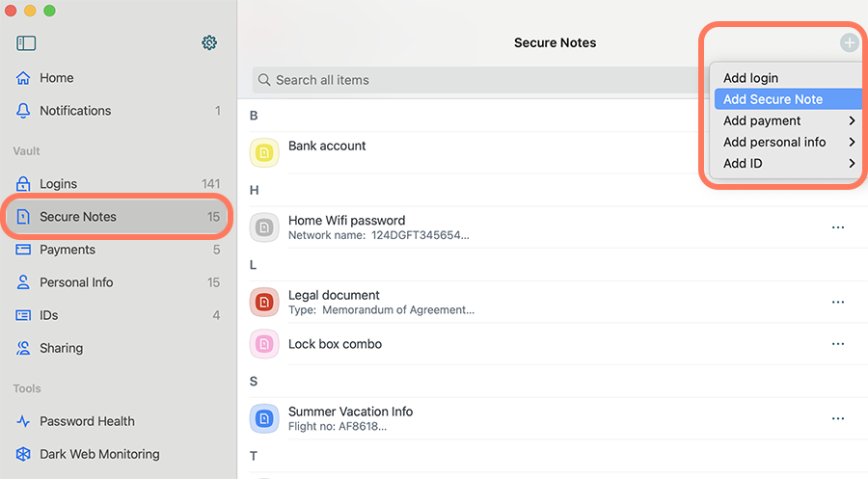Screen dimensions: 868x479
Task: Open the Sharing section
Action: pyautogui.click(x=118, y=348)
